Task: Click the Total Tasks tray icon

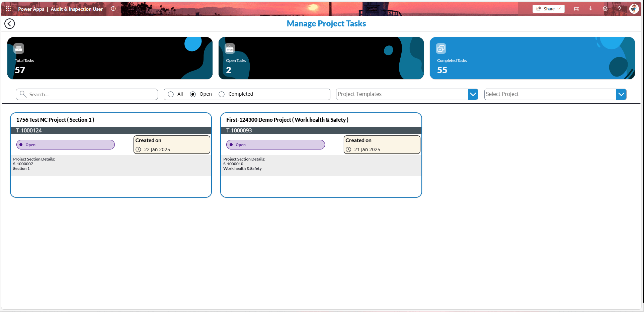Action: coord(19,48)
